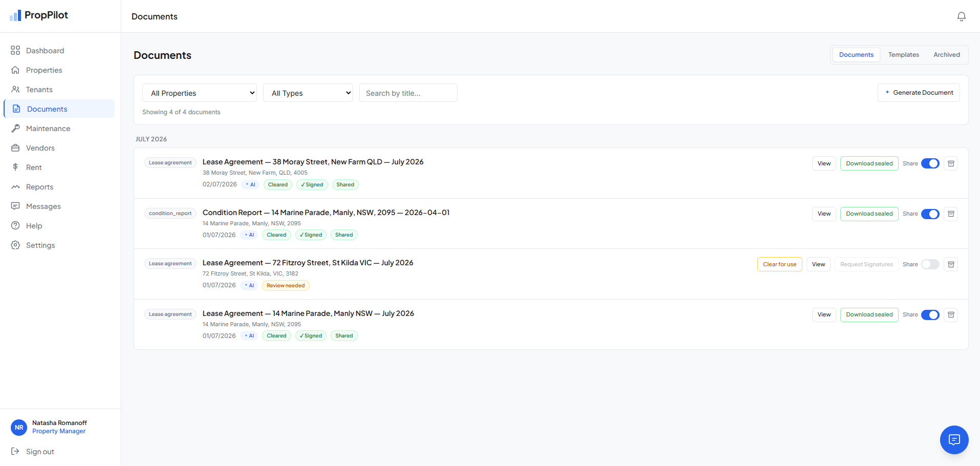The width and height of the screenshot is (980, 466).
Task: Click the Sign out icon
Action: [x=15, y=451]
